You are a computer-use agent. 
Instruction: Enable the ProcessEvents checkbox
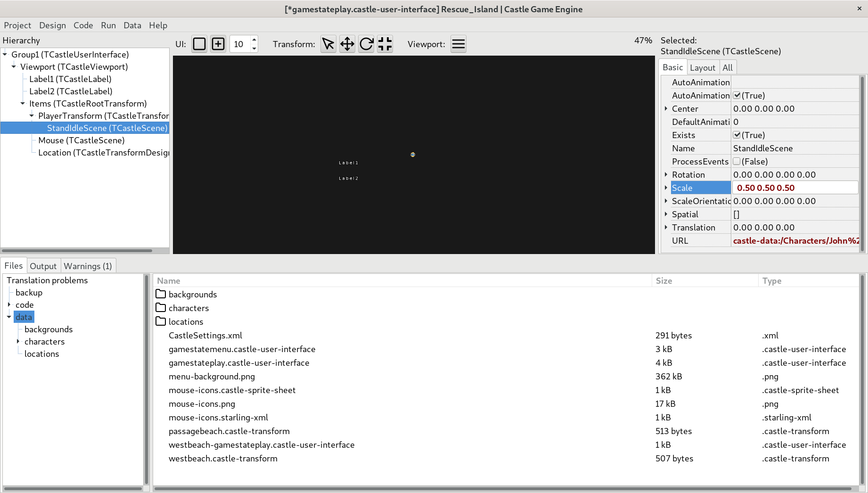(737, 161)
